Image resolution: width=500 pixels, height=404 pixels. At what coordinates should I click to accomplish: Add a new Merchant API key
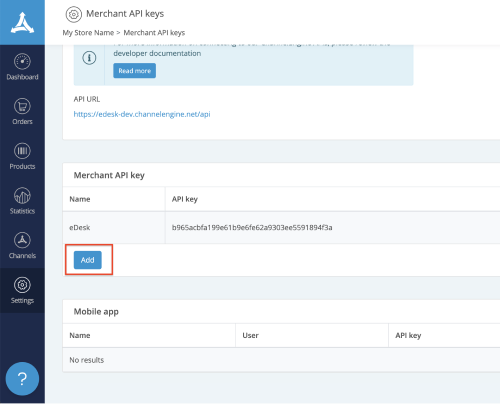point(88,260)
